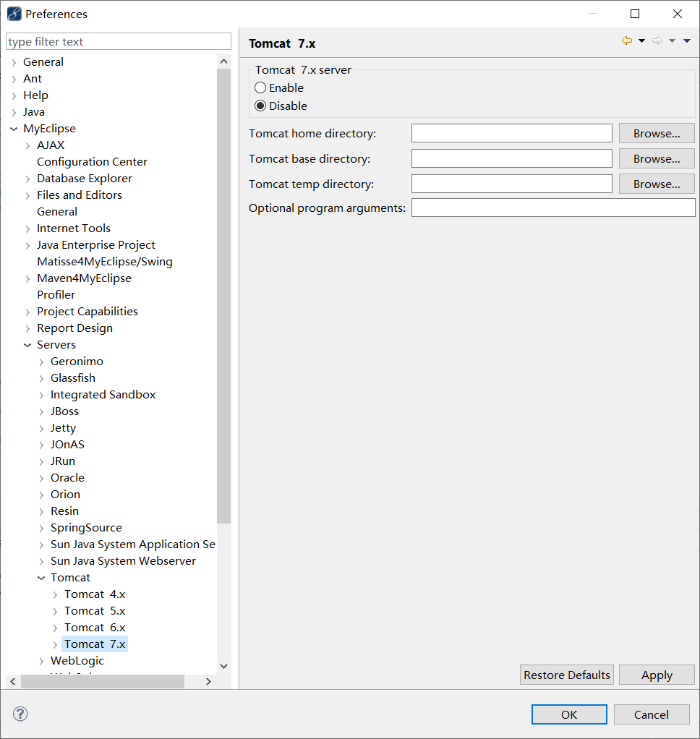Click the Cancel button
Screen dimensions: 700x739
coord(652,714)
